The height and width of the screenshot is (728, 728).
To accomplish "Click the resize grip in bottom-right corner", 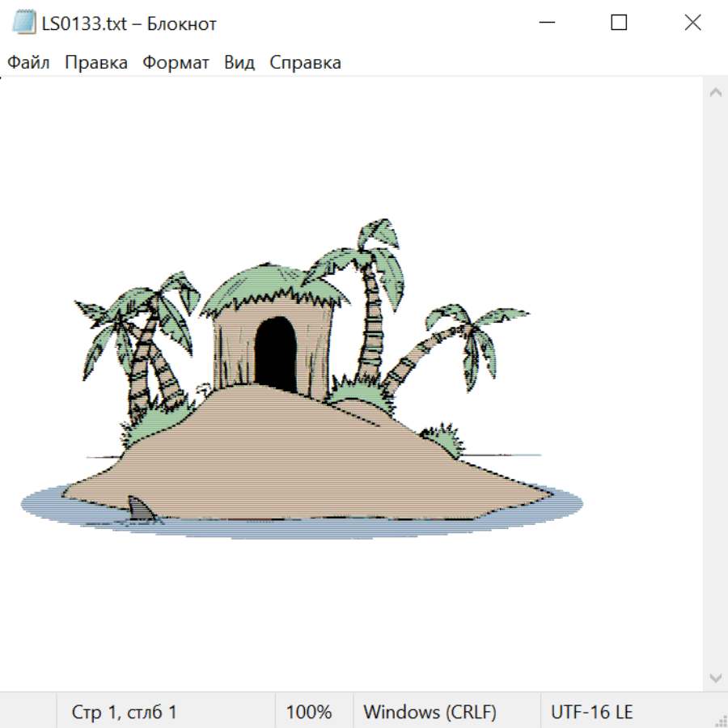I will pos(720,720).
